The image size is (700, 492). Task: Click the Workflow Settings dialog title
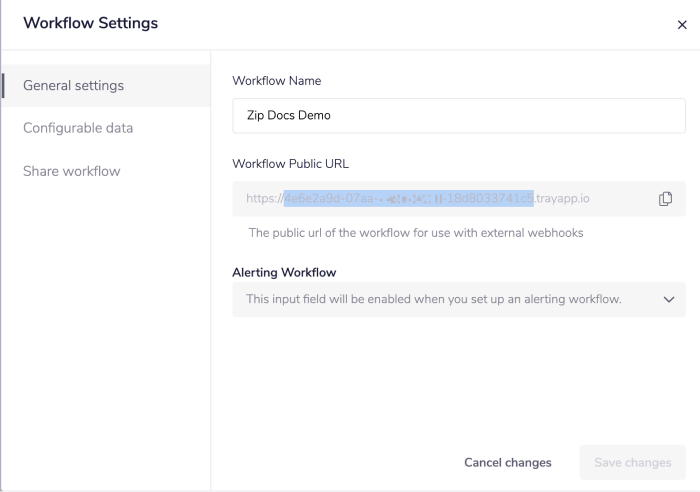coord(90,23)
